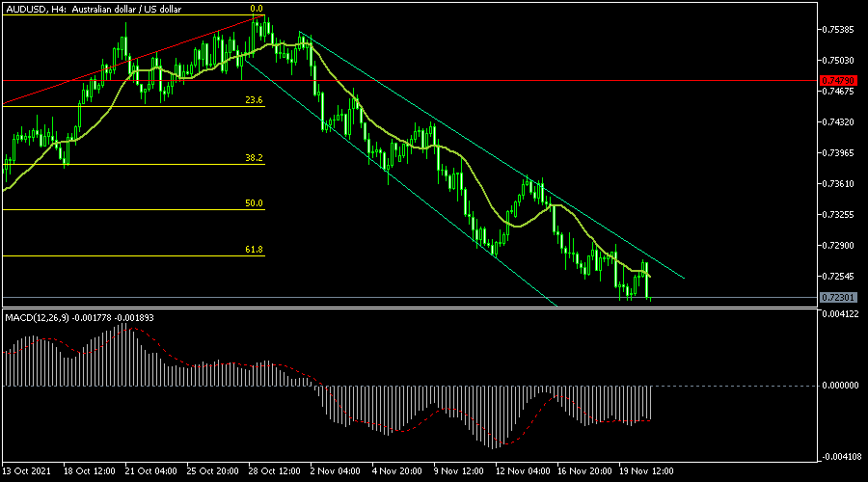The height and width of the screenshot is (482, 868).
Task: Click the 16 Nov 20:00 time label
Action: point(584,471)
